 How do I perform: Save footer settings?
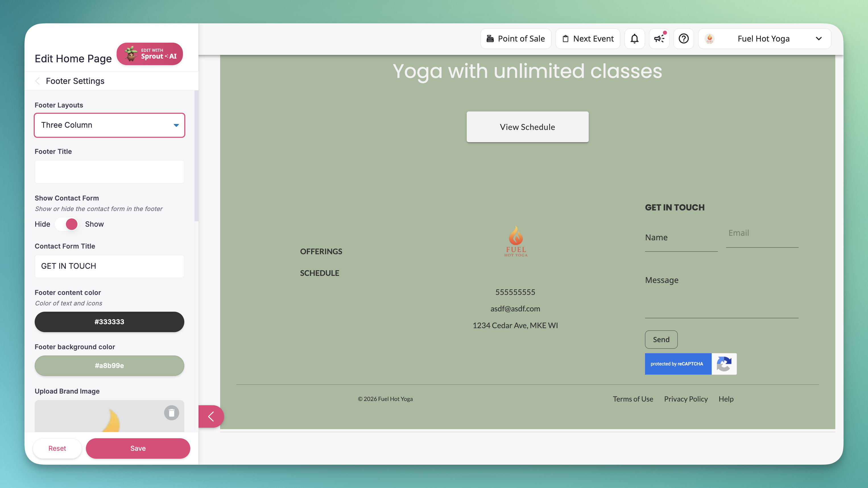tap(138, 448)
